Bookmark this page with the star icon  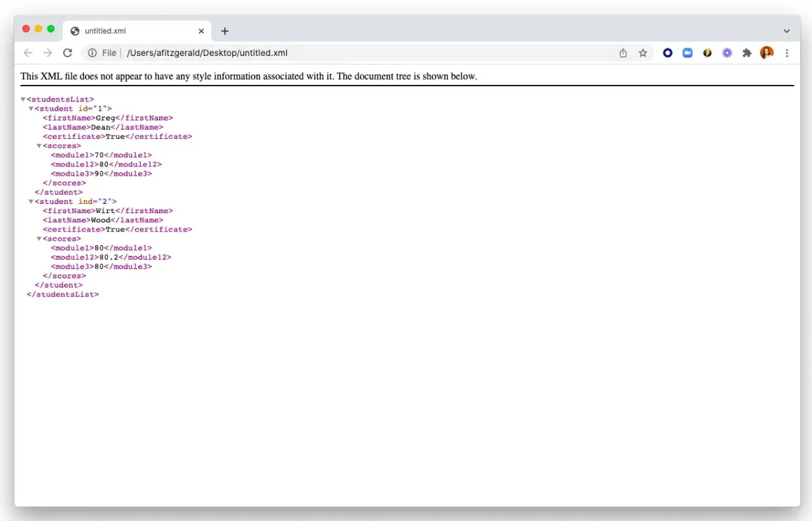[643, 53]
